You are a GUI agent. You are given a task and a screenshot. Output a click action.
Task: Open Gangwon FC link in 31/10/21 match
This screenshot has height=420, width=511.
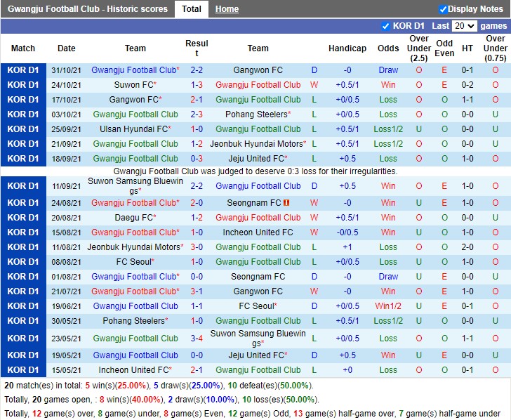pyautogui.click(x=258, y=70)
